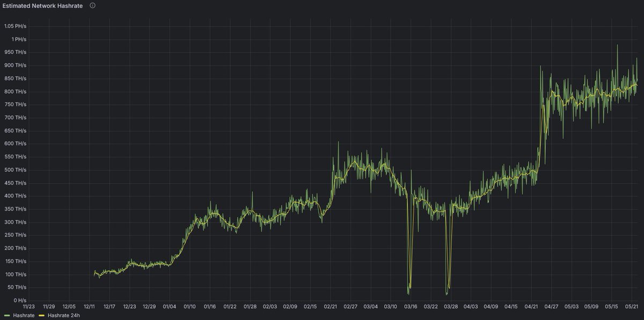644x320 pixels.
Task: Click the 05/09 date on the x-axis
Action: (592, 307)
